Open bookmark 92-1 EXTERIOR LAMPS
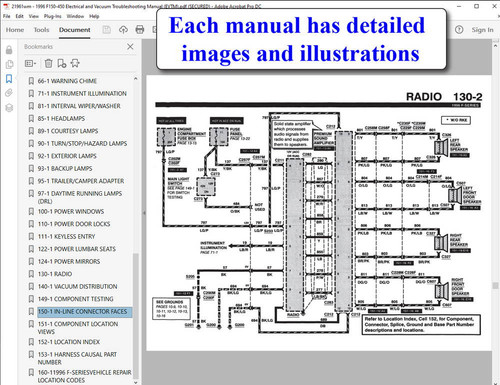This screenshot has height=385, width=500. coord(67,156)
